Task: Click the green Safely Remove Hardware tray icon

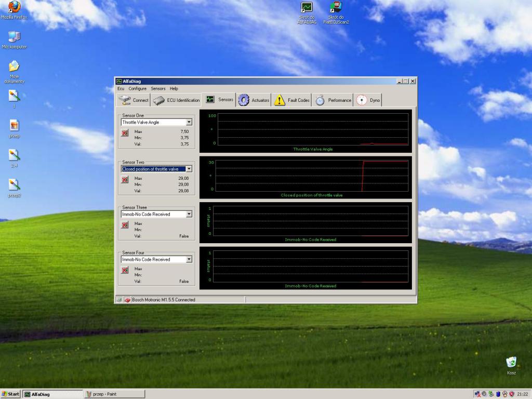Action: 491,394
